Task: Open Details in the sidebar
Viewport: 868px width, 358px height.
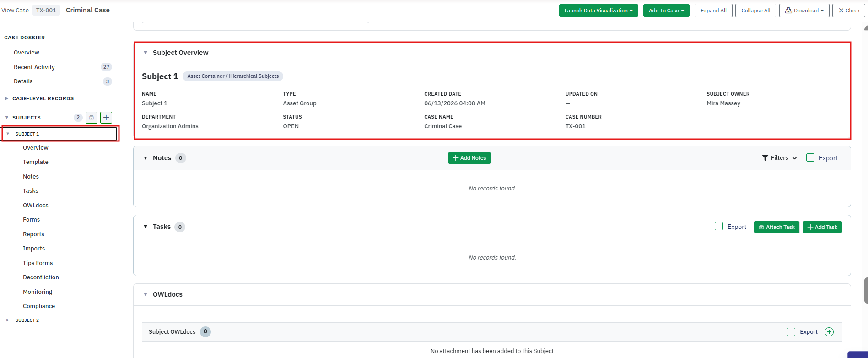Action: (23, 81)
